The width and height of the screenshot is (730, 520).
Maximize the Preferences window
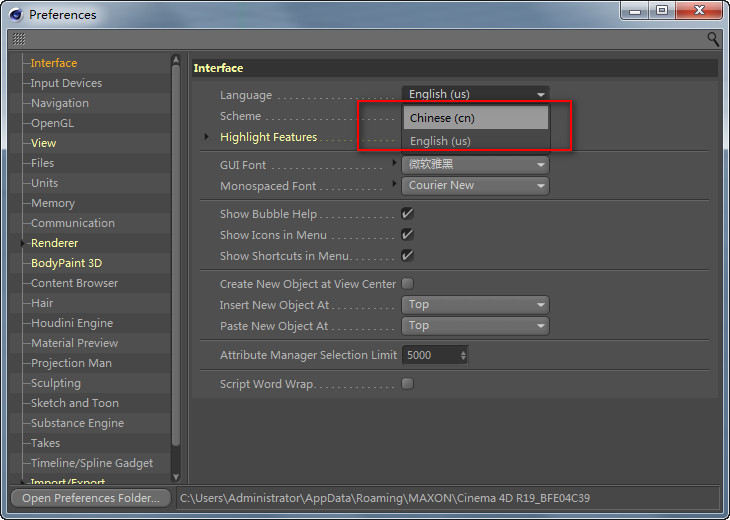(662, 10)
